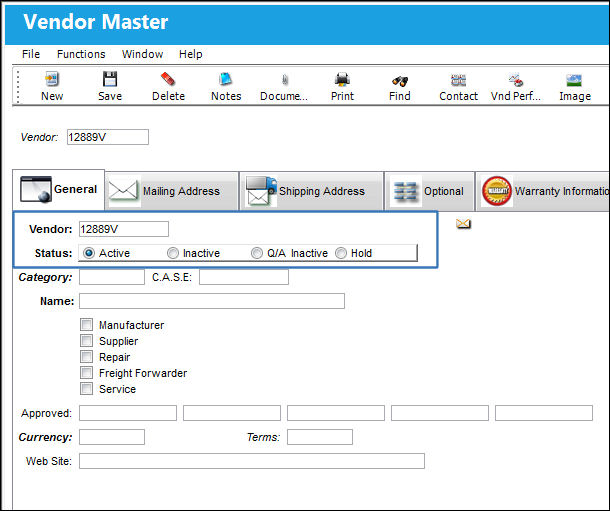Image resolution: width=610 pixels, height=511 pixels.
Task: Open the Documents paperclip icon
Action: (x=284, y=79)
